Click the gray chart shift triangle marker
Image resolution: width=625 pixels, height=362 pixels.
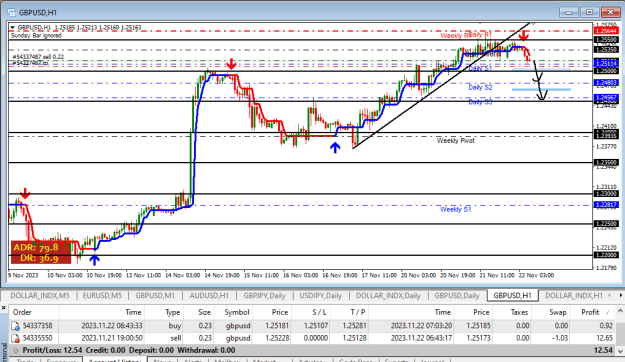(x=533, y=24)
